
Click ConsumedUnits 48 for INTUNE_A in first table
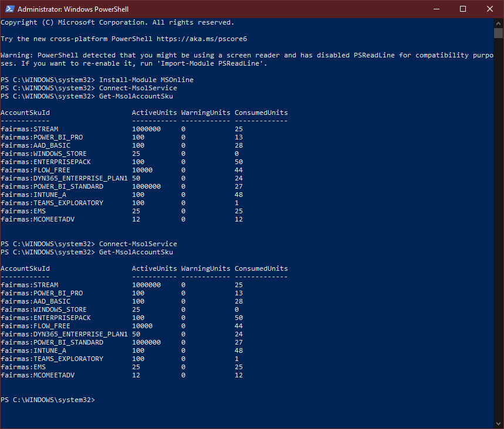239,195
